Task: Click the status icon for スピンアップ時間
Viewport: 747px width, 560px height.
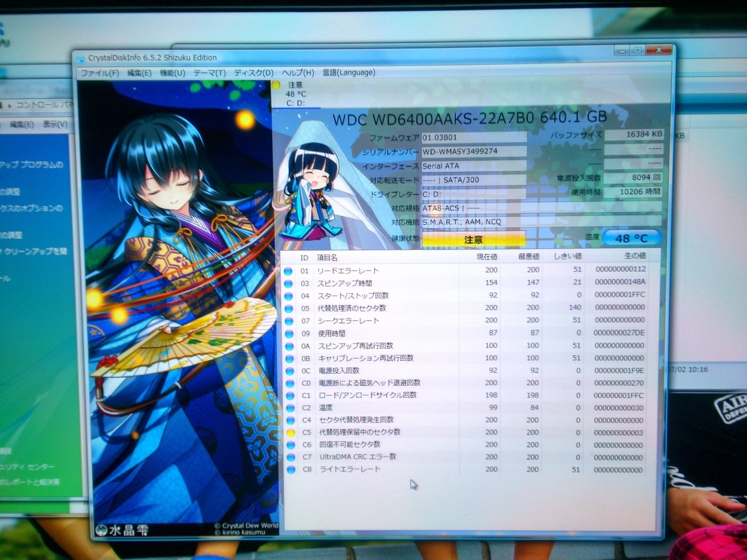Action: click(288, 284)
